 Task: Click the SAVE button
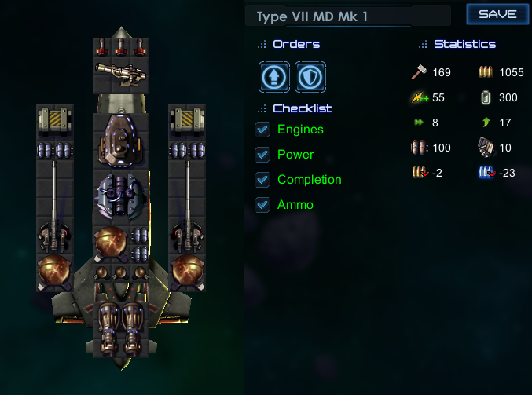[497, 14]
